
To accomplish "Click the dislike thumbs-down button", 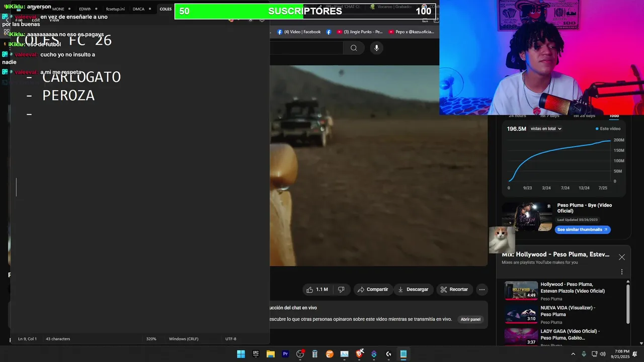I will pos(341,290).
